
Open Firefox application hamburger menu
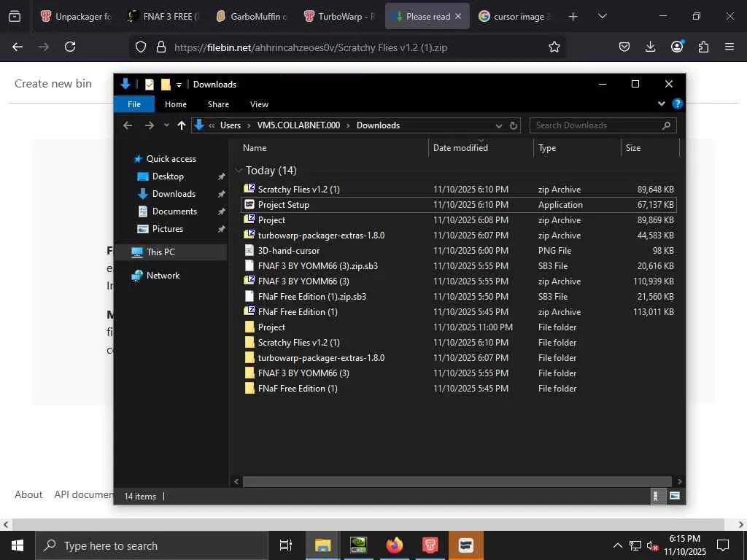pos(729,47)
